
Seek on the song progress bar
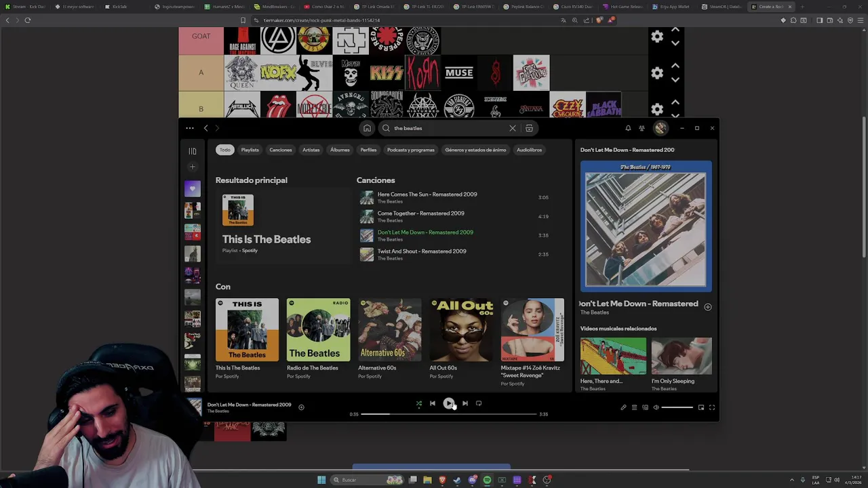pos(449,414)
